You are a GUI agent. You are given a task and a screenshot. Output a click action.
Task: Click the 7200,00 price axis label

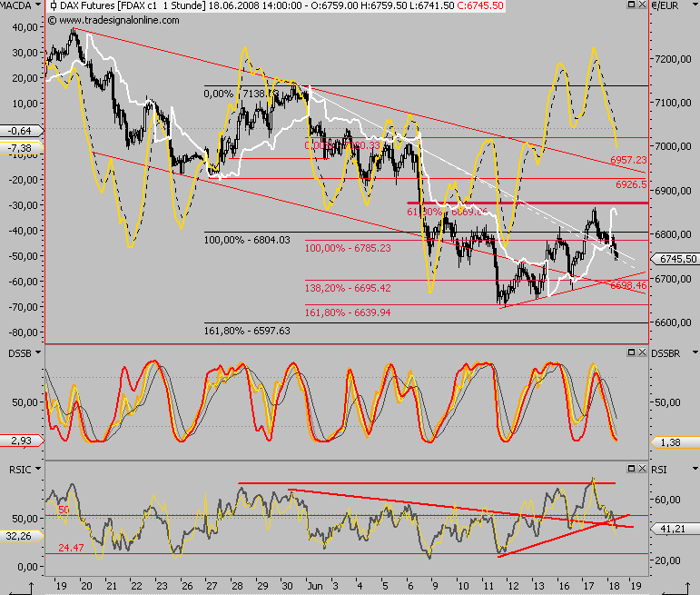pyautogui.click(x=673, y=59)
